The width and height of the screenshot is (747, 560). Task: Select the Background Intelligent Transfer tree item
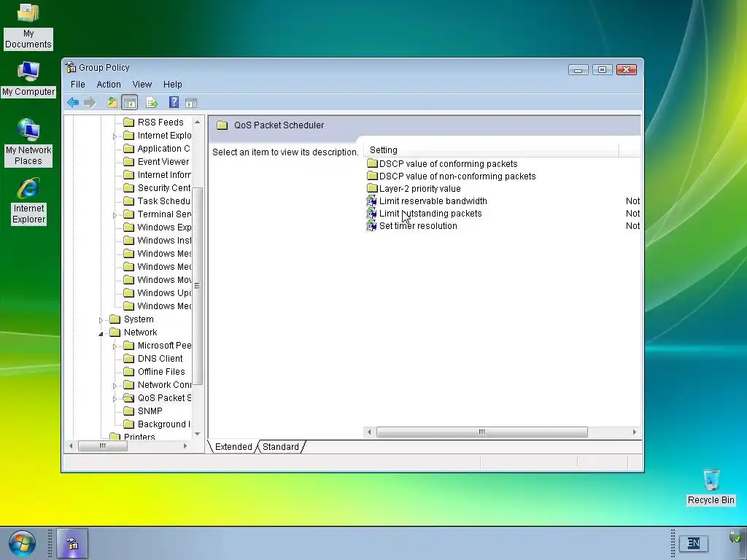[x=158, y=424]
